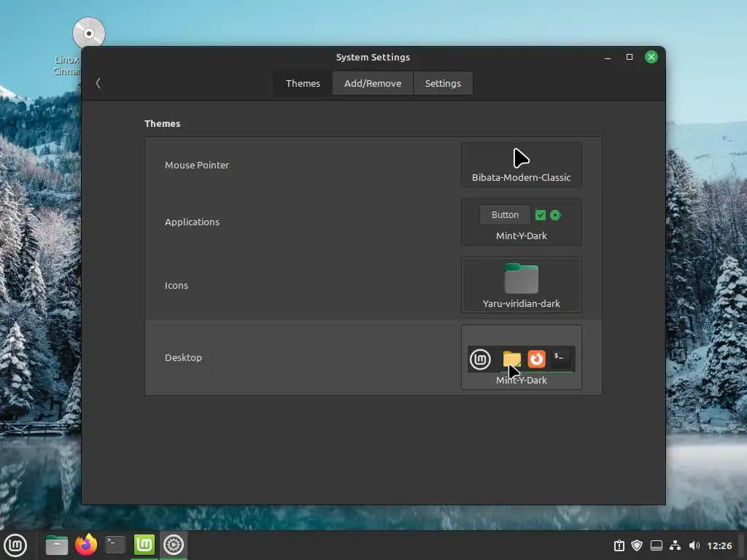
Task: Click the Applications row label
Action: pyautogui.click(x=192, y=222)
